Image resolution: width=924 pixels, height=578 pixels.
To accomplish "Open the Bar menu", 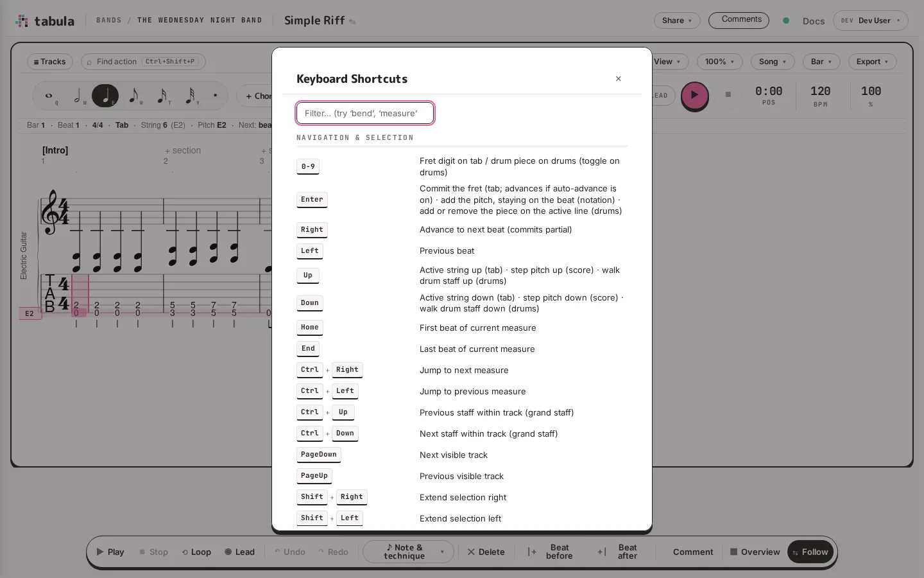I will click(x=821, y=62).
